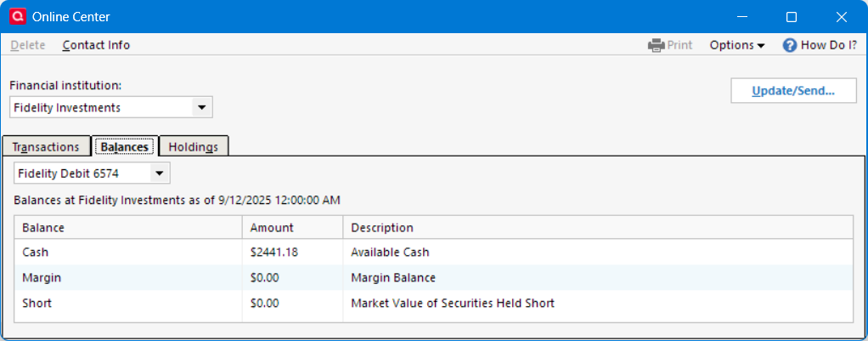Screen dimensions: 868x341
Task: Click the Short row $0.00 amount
Action: 265,304
